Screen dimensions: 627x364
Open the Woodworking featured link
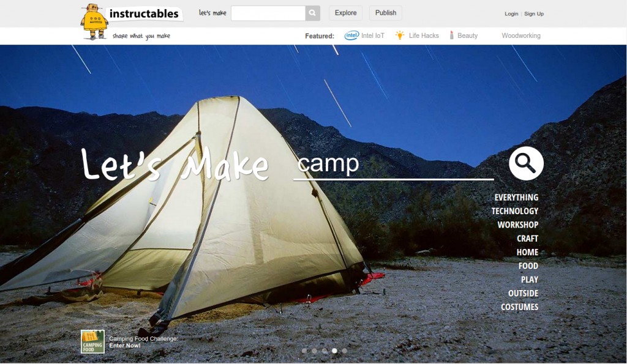521,35
